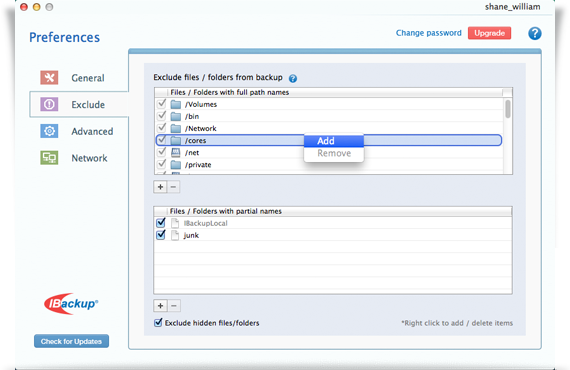Toggle the /Volumes checkbox
Viewport: 570px width, 370px height.
pos(161,104)
